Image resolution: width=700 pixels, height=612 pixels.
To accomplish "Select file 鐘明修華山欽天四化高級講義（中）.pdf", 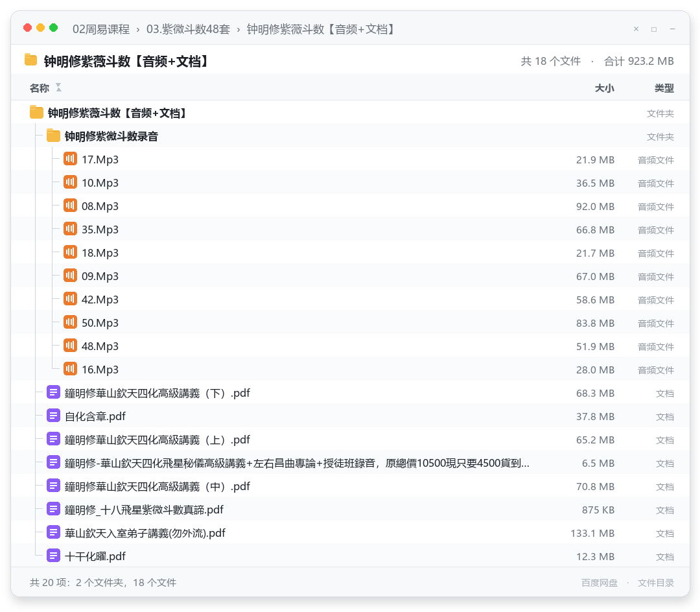I will pyautogui.click(x=157, y=487).
